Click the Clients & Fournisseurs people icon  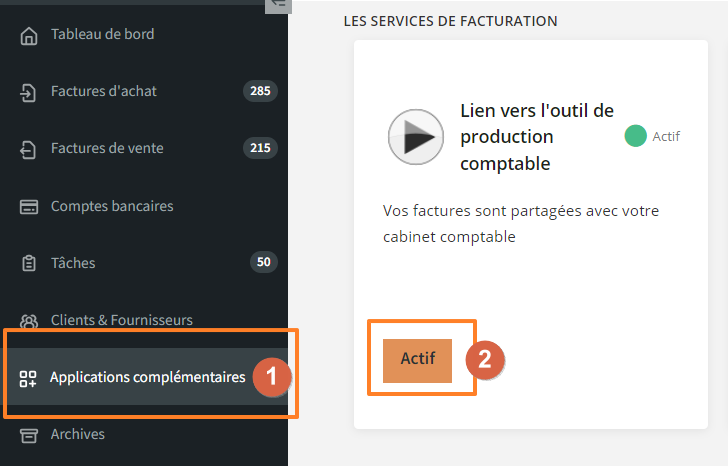click(x=29, y=321)
